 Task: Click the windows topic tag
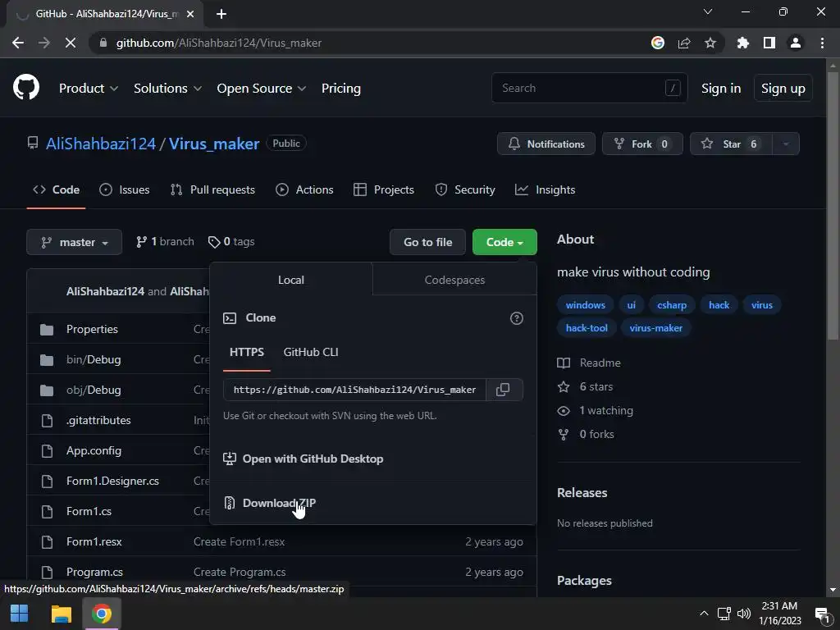click(x=586, y=305)
